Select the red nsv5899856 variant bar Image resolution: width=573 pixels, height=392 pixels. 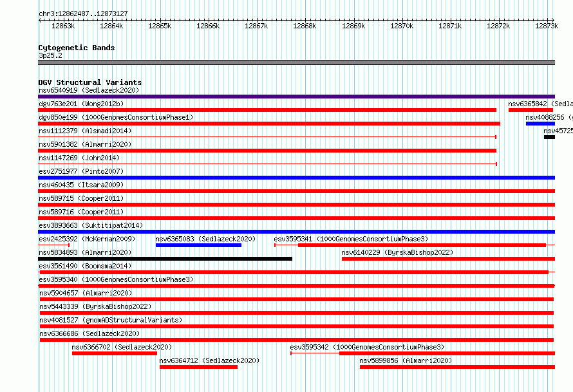(x=458, y=367)
